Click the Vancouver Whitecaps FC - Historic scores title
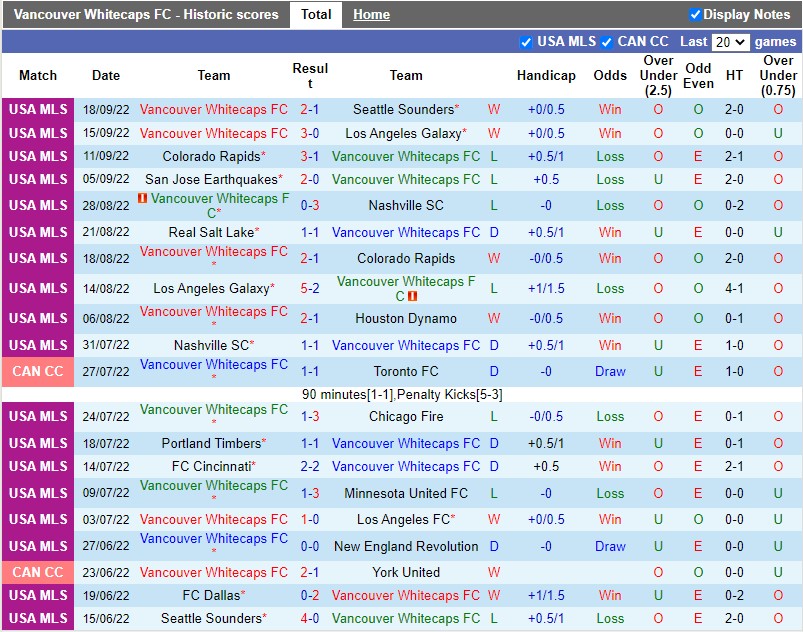This screenshot has width=803, height=632. pyautogui.click(x=146, y=14)
